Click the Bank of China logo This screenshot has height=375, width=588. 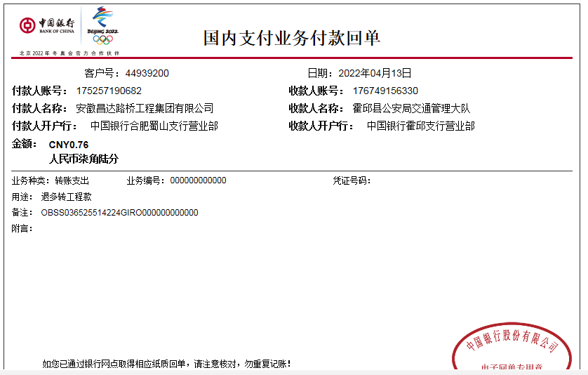47,25
